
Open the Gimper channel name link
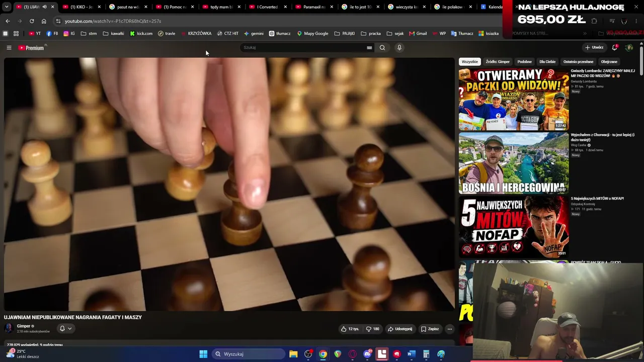24,326
